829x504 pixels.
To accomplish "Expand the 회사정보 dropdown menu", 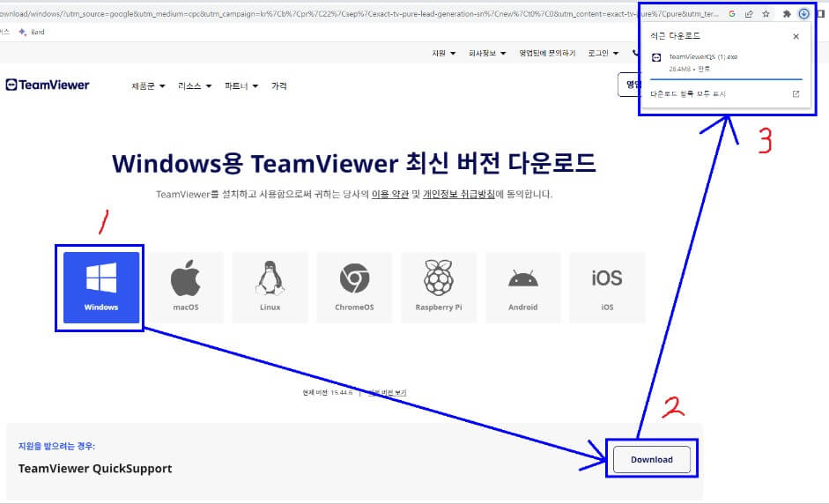I will coord(487,53).
